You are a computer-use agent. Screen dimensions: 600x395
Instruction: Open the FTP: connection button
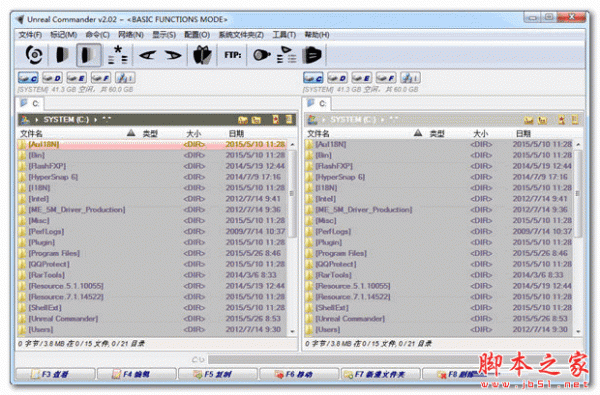click(232, 55)
